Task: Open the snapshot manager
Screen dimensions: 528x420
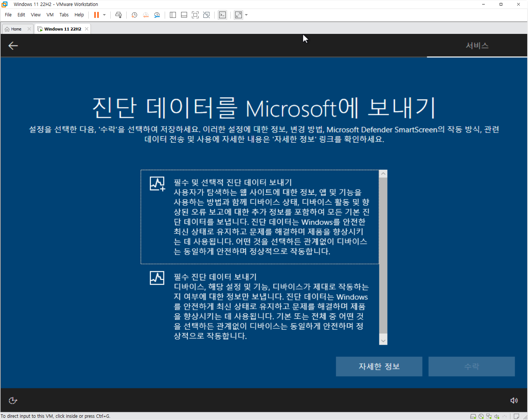Action: pos(157,15)
